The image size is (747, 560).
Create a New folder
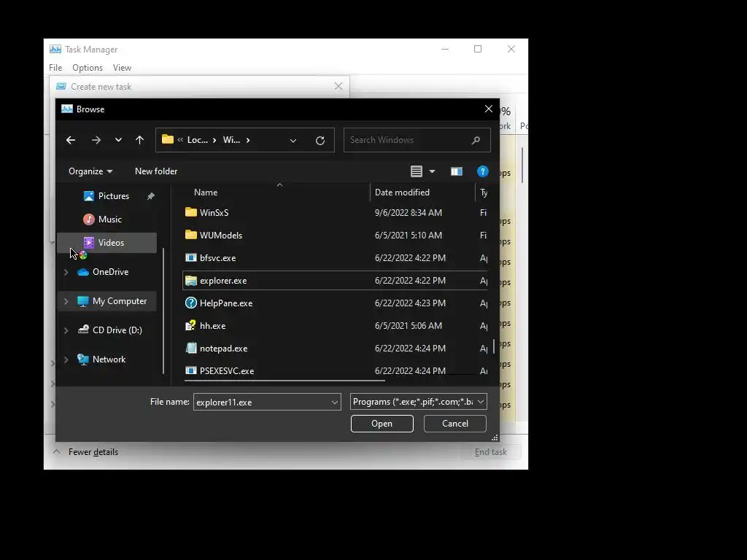point(156,171)
